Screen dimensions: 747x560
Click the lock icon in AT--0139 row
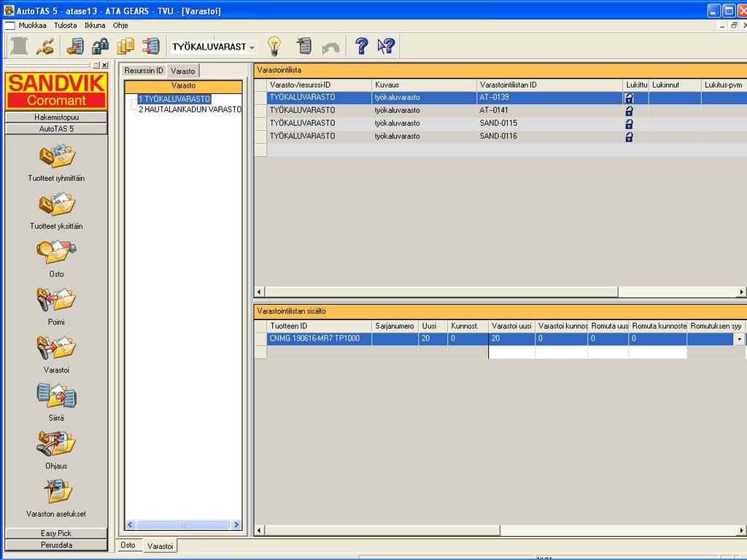(629, 98)
